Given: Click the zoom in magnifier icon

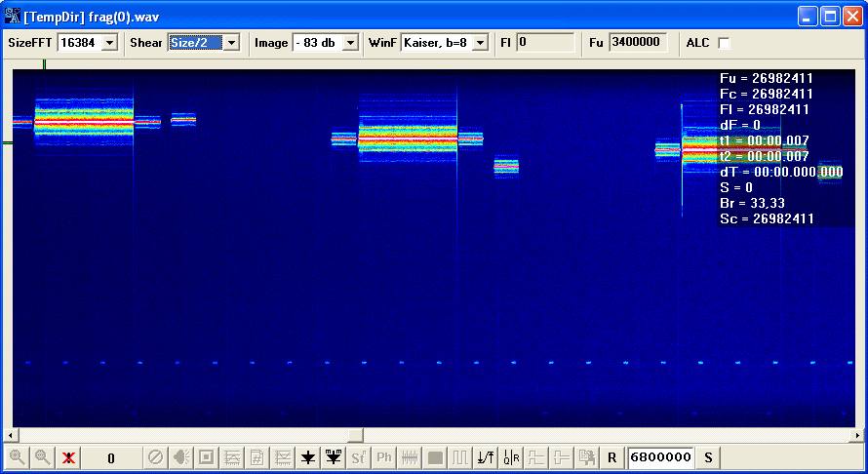Looking at the screenshot, I should pos(18,457).
